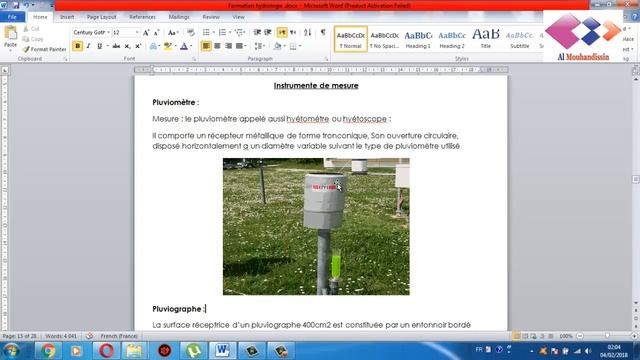Click the Grow Font icon

146,33
